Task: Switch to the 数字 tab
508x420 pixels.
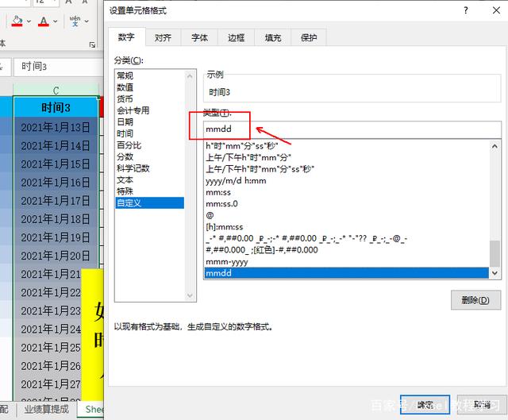Action: (126, 37)
